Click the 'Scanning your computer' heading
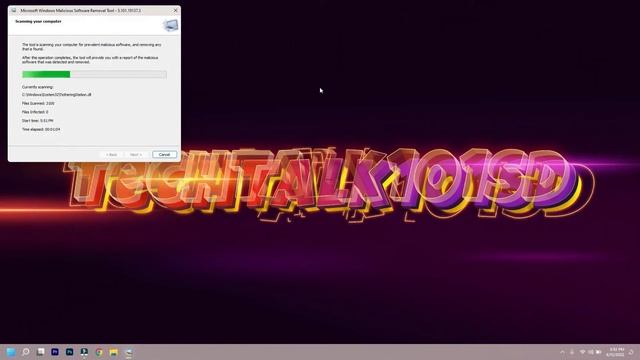 [38, 21]
